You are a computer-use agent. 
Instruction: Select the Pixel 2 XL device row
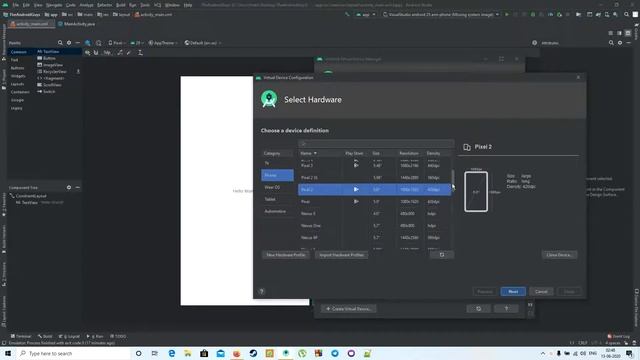point(375,178)
